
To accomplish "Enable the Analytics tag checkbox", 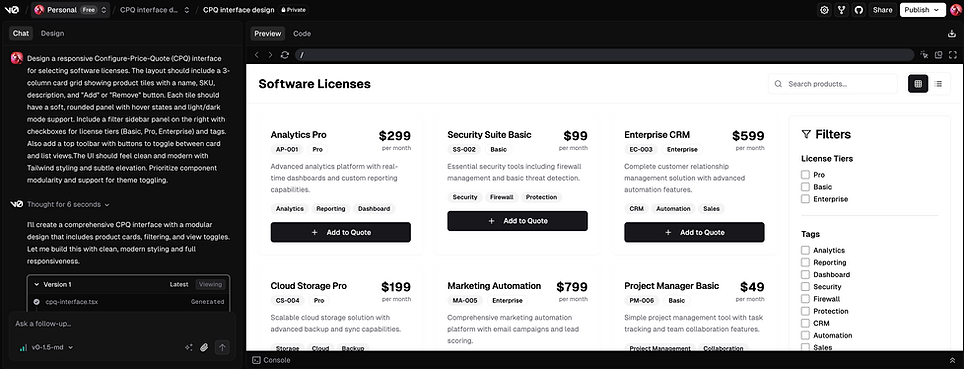I will [x=805, y=250].
